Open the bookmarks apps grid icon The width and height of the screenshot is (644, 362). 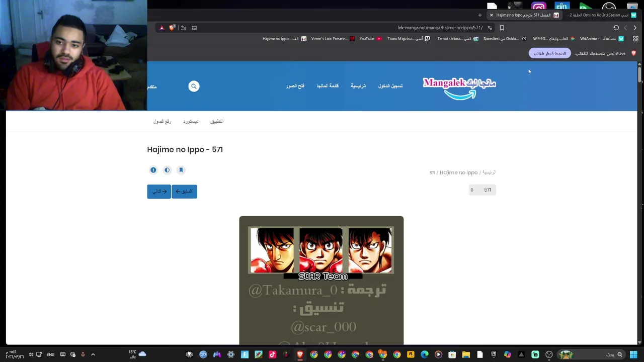tap(635, 39)
